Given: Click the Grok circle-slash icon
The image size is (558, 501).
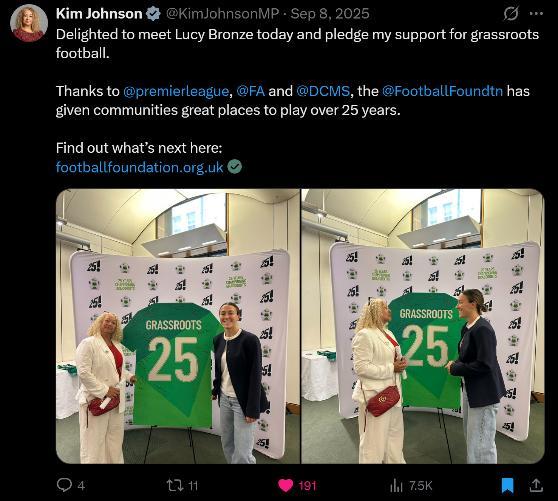Looking at the screenshot, I should 511,14.
